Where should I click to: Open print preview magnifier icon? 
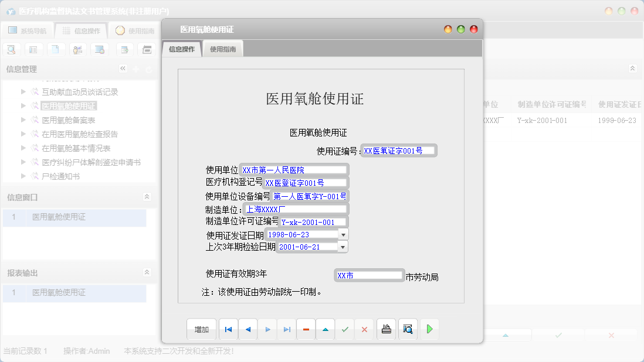click(x=408, y=330)
